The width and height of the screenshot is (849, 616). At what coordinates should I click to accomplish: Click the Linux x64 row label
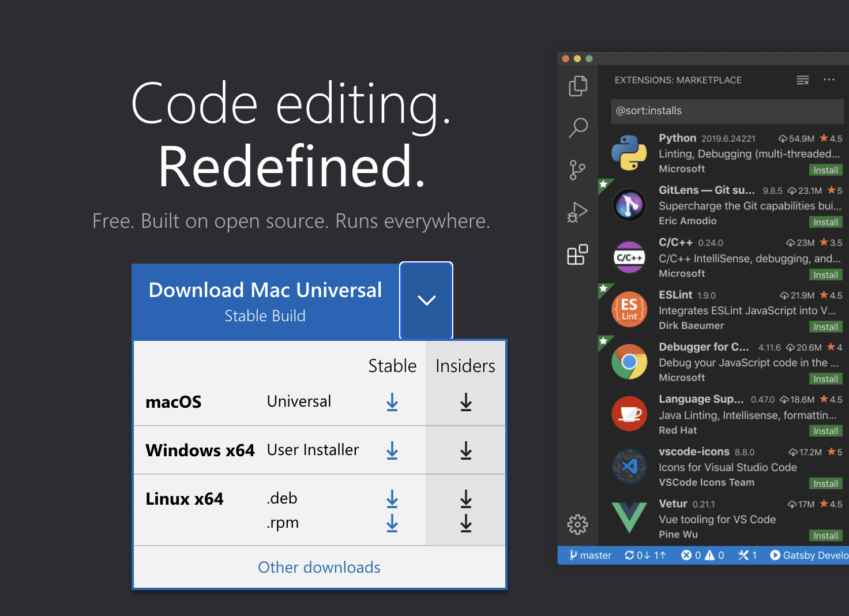pos(185,499)
